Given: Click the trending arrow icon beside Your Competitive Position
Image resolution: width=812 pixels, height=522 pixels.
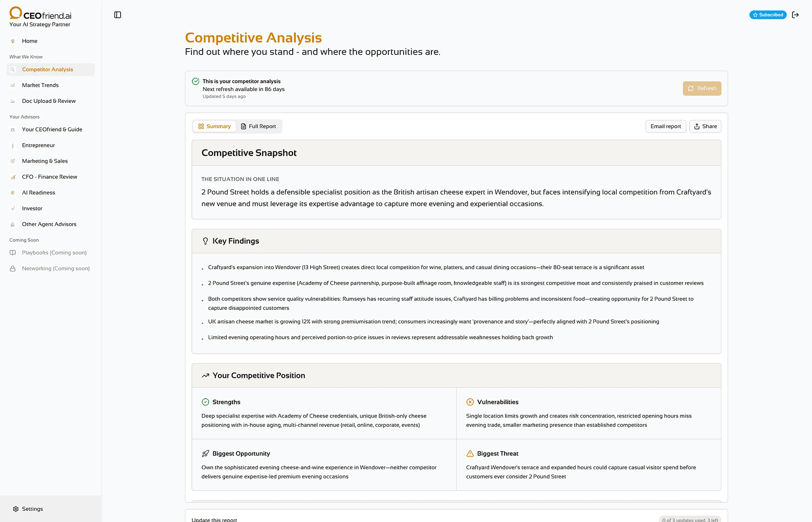Looking at the screenshot, I should 205,376.
